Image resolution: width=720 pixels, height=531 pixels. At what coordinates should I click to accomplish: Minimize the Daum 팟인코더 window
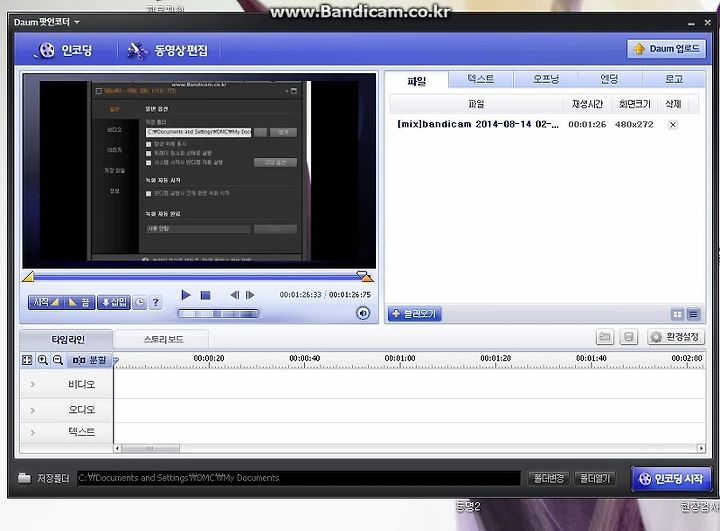(692, 23)
